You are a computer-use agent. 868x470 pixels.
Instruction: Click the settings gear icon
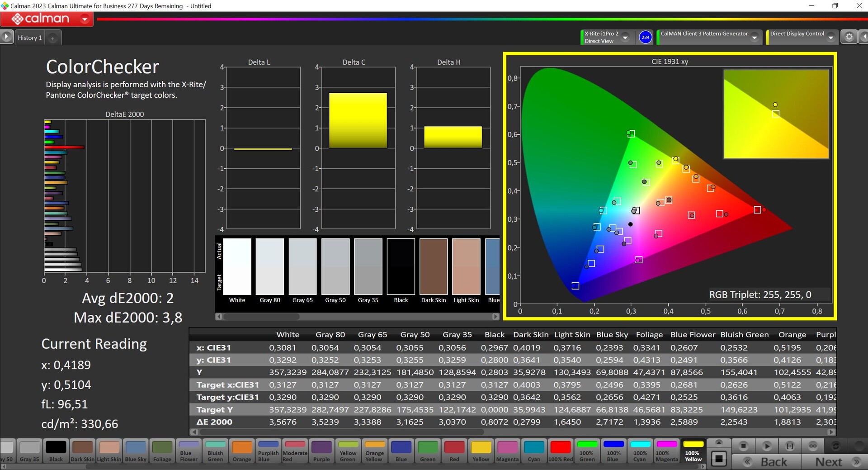coord(849,37)
